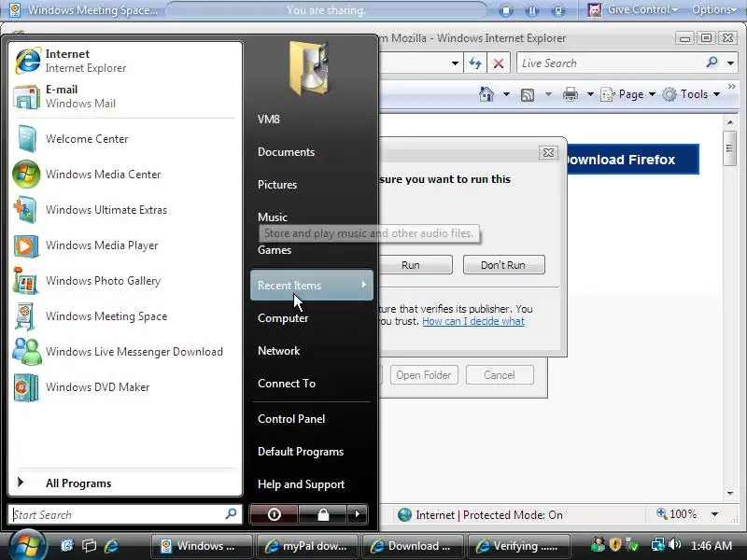Click the red Stop button in IE
Viewport: 747px width, 560px height.
pos(499,63)
